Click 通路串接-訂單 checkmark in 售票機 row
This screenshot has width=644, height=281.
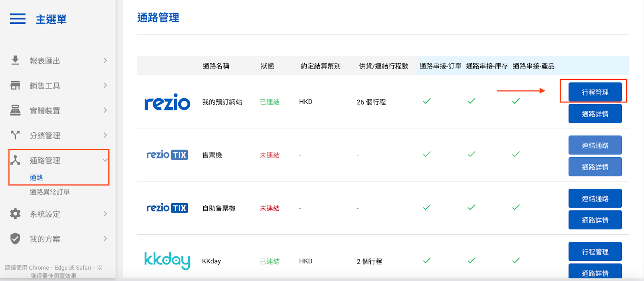tap(427, 154)
